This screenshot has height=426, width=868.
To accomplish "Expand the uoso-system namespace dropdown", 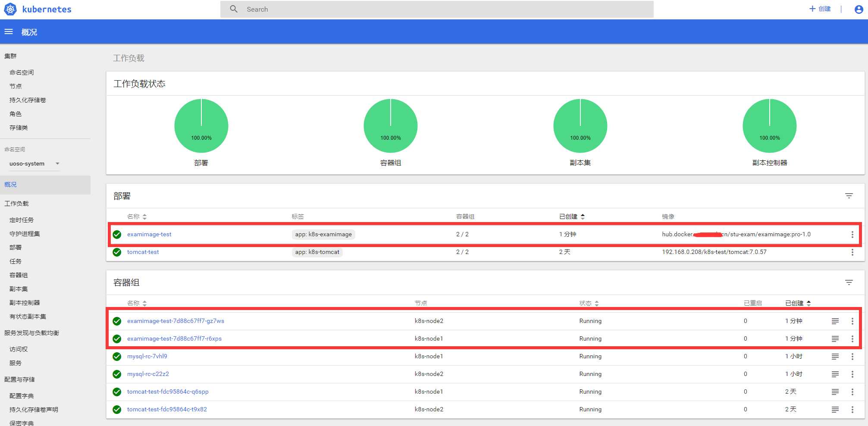I will 34,164.
